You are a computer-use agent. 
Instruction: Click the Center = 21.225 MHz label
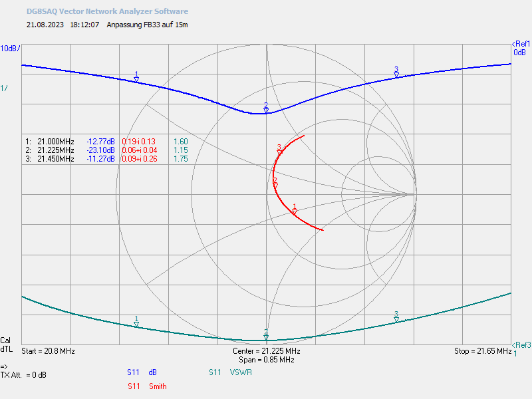pos(267,351)
